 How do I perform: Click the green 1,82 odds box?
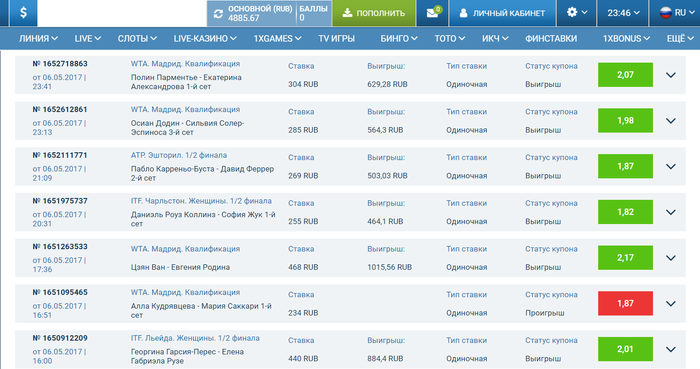[625, 212]
